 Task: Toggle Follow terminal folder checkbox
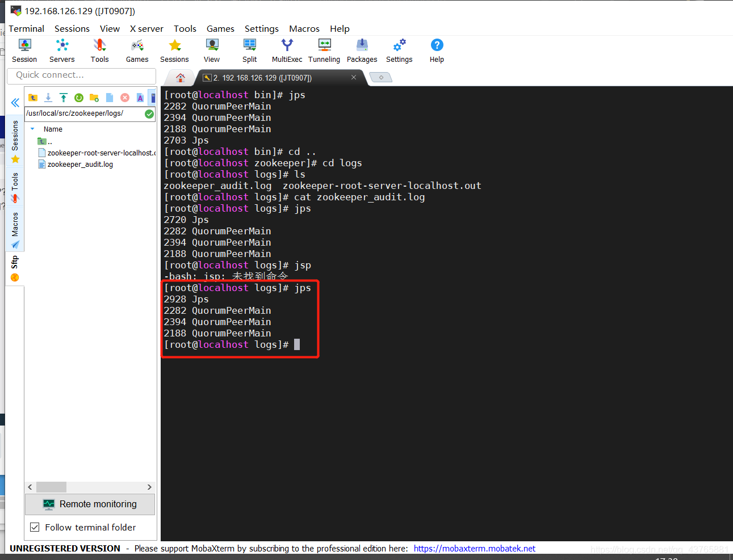point(35,527)
